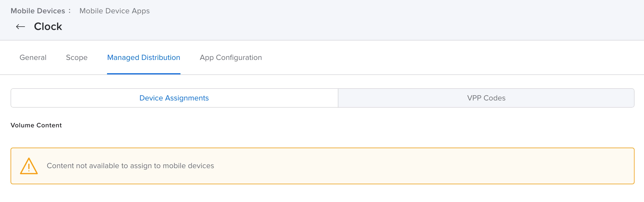644x202 pixels.
Task: Click empty tab bar area after App Configuration
Action: (445, 57)
